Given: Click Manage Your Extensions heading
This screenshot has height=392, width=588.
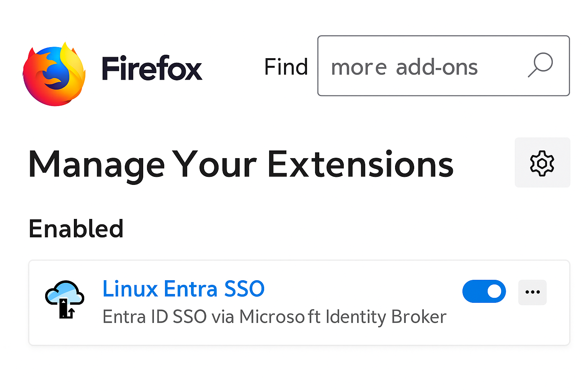Looking at the screenshot, I should [241, 165].
